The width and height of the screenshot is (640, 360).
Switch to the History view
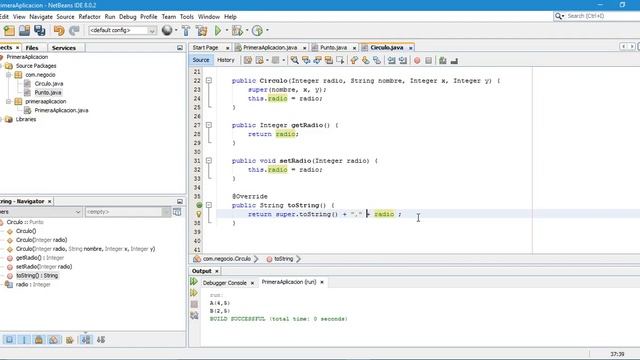click(x=226, y=60)
